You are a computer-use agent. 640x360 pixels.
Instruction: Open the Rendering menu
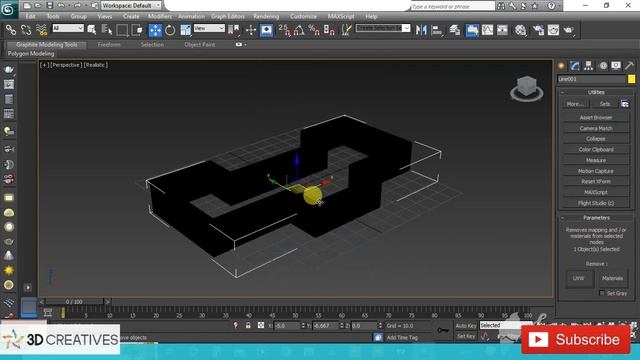[x=266, y=16]
